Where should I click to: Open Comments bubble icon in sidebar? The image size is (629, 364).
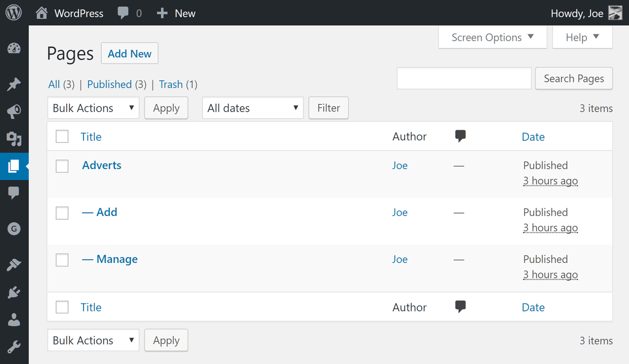coord(14,193)
